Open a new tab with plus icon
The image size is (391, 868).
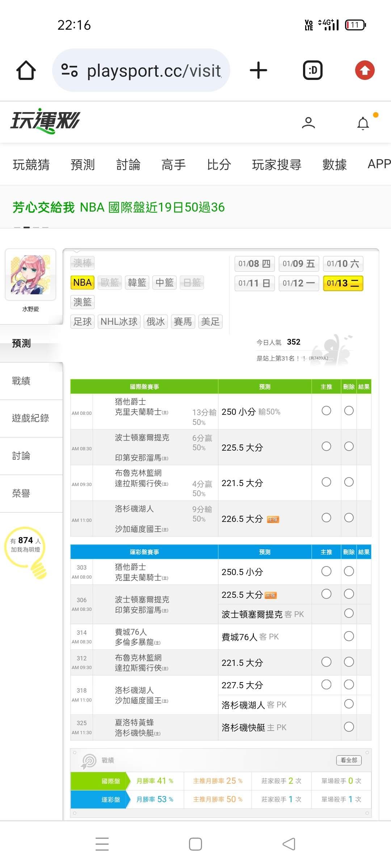258,70
